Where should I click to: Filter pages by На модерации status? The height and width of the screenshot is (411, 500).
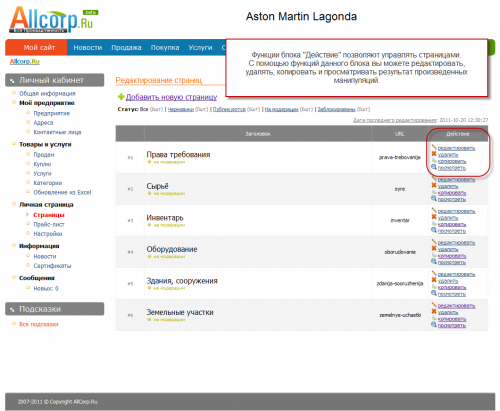pyautogui.click(x=281, y=109)
